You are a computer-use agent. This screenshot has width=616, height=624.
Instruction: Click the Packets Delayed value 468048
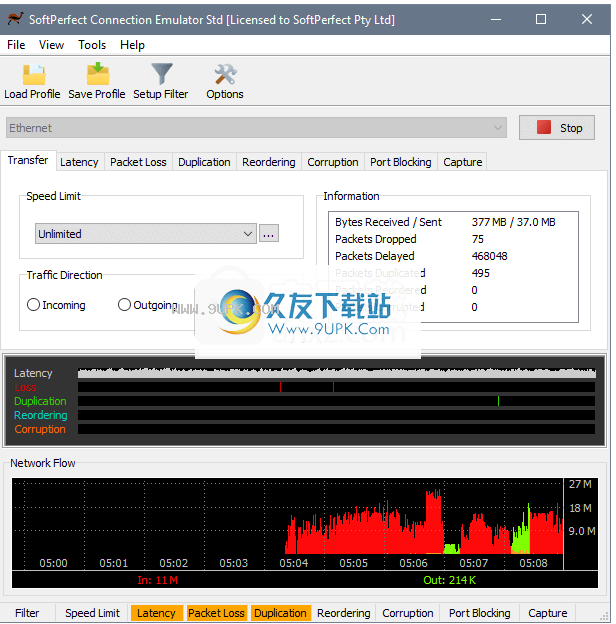tap(489, 256)
